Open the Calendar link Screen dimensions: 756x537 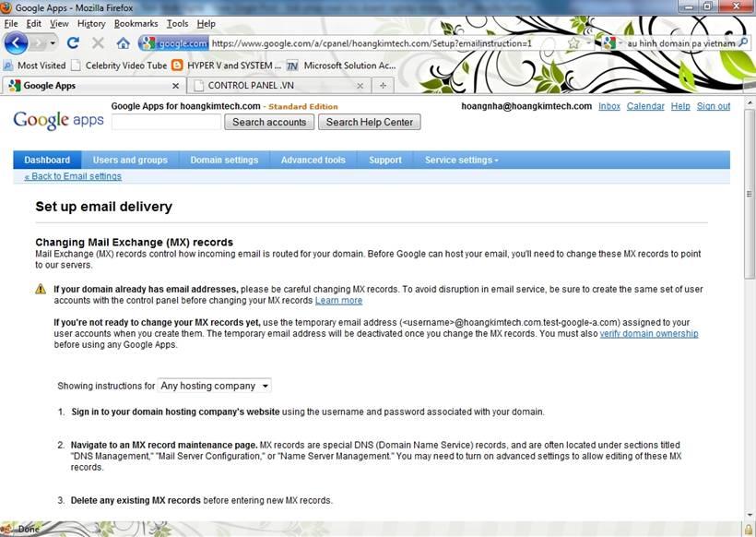[x=645, y=106]
